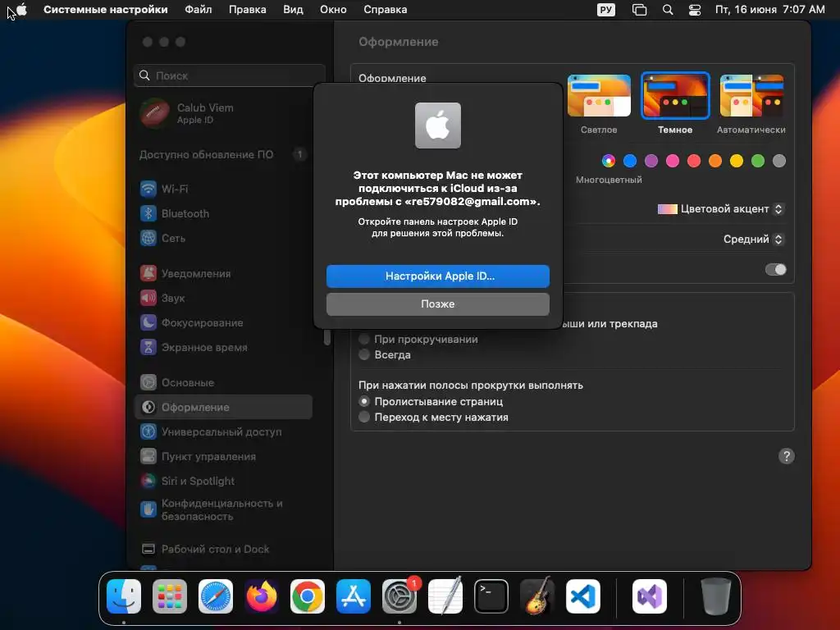
Task: Open Spotlight search in menu bar
Action: [668, 10]
